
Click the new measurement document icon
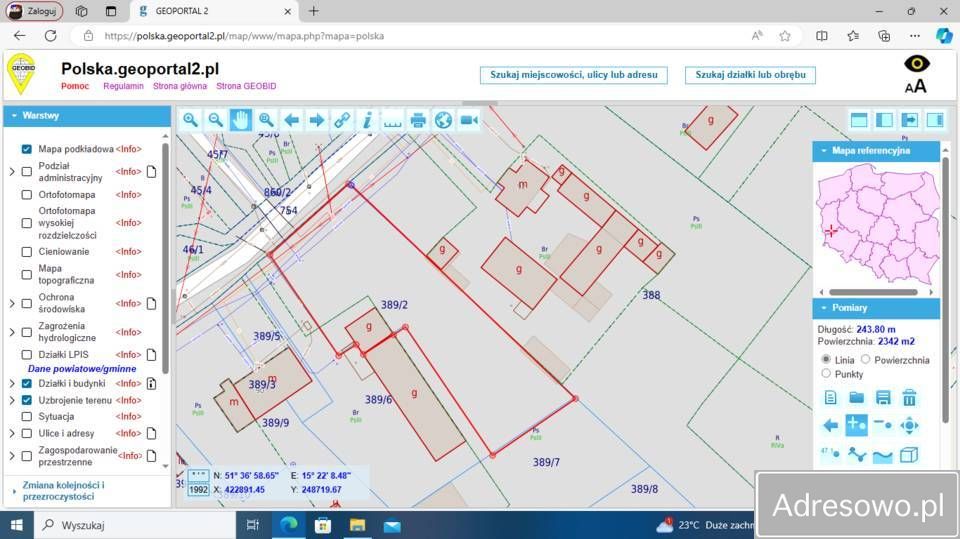pyautogui.click(x=830, y=398)
